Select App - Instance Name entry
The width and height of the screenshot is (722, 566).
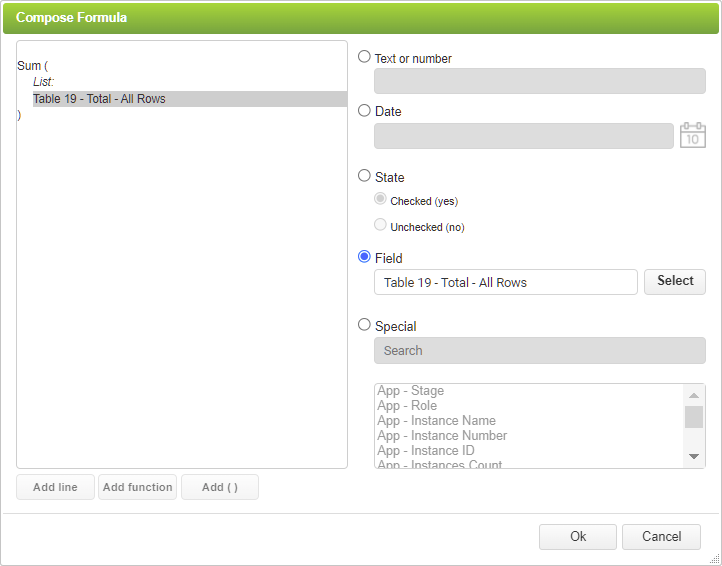[437, 420]
